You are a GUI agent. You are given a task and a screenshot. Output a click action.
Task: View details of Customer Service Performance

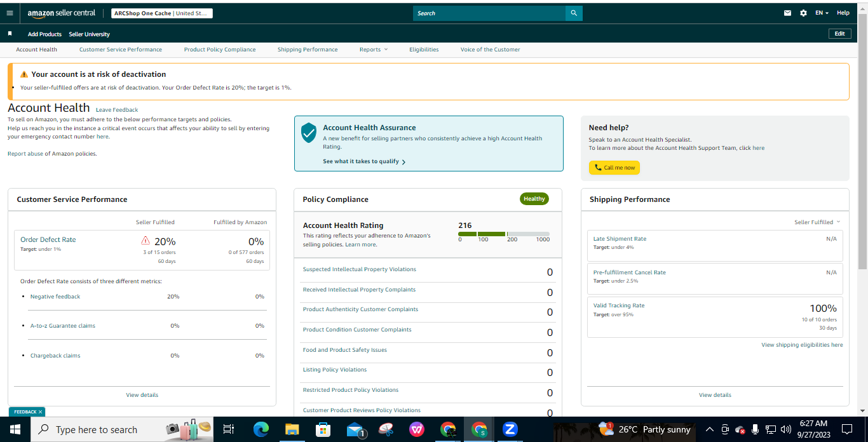[142, 395]
